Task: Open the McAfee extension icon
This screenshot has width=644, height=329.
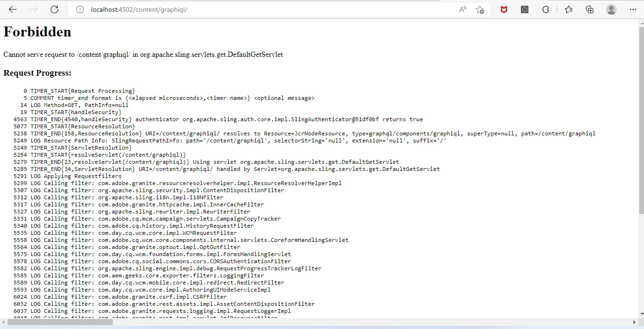Action: [x=504, y=9]
